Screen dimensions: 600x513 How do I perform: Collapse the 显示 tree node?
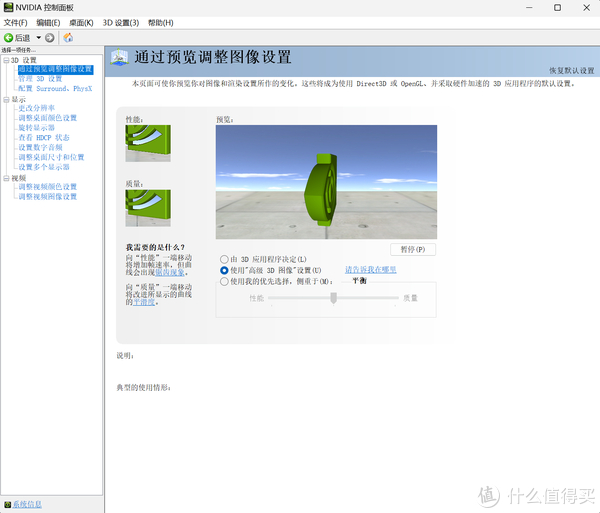[6, 100]
